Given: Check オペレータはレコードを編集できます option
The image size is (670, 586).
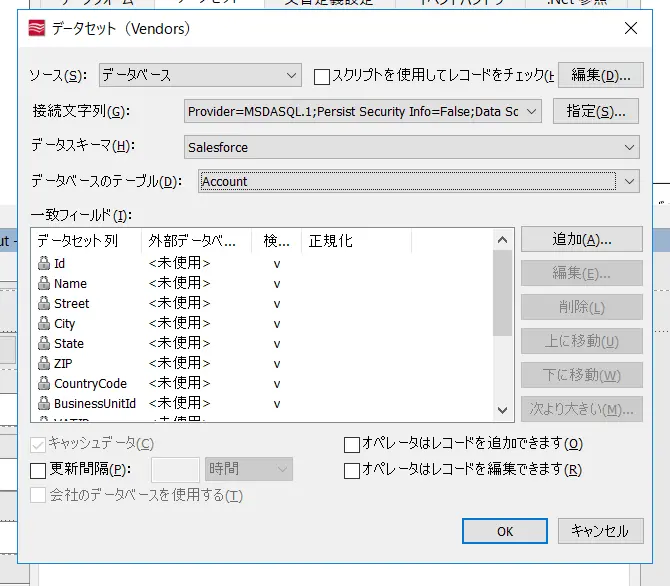Looking at the screenshot, I should click(x=352, y=471).
